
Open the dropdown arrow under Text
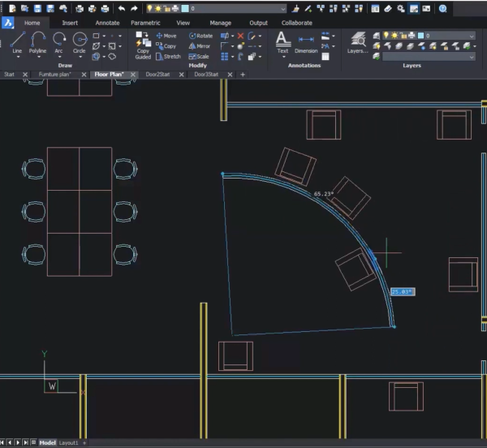[x=282, y=56]
